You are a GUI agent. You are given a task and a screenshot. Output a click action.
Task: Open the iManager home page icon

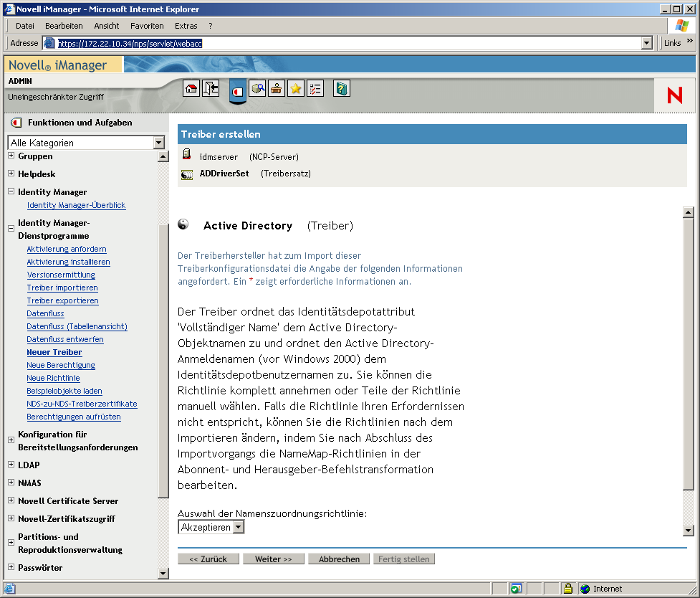pyautogui.click(x=191, y=87)
